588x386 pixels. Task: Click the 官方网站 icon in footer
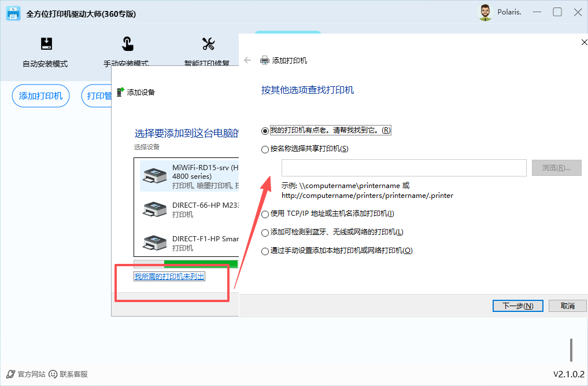point(10,374)
